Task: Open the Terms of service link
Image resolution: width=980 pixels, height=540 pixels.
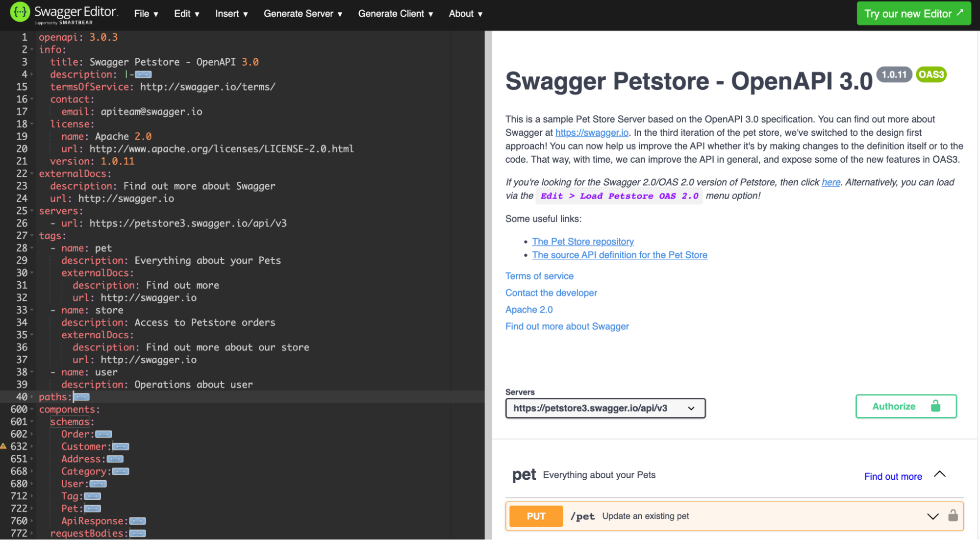Action: click(539, 276)
